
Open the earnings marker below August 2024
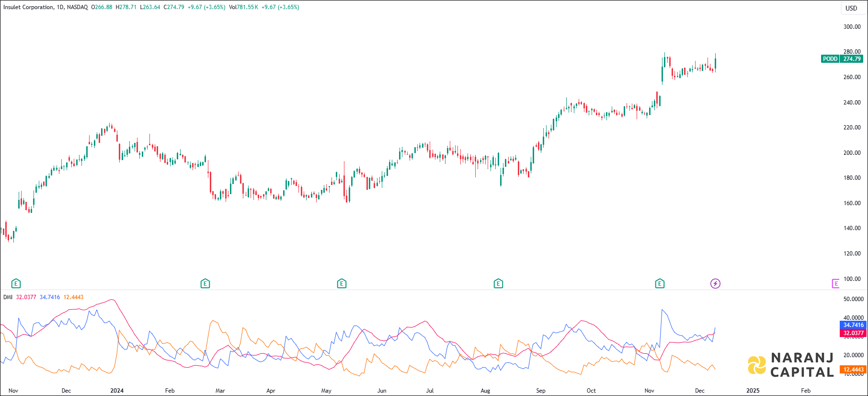point(498,284)
